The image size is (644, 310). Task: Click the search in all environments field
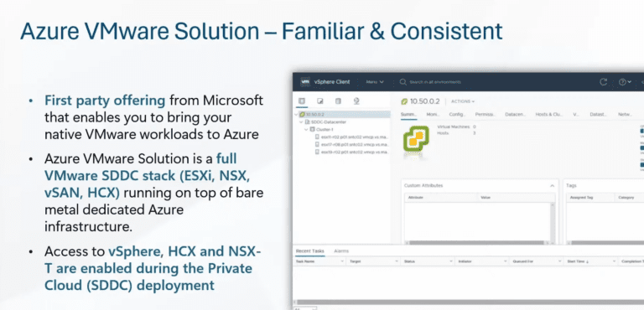click(435, 82)
